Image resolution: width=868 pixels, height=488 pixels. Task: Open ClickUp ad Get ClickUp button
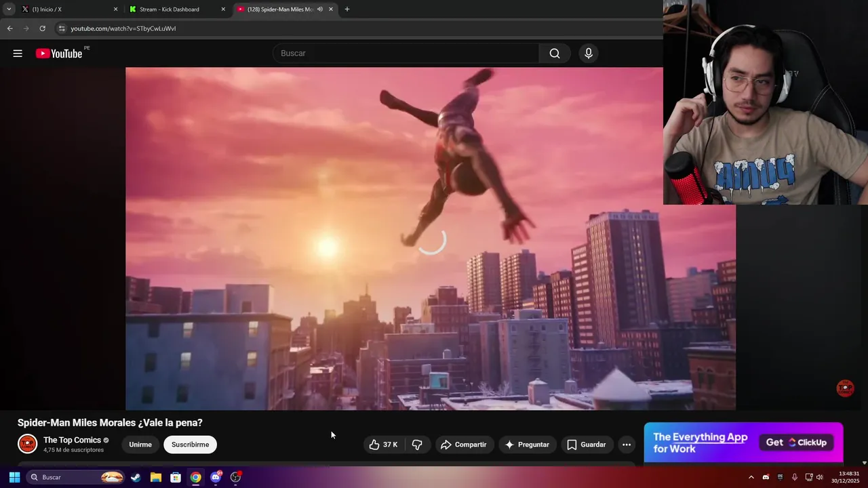(x=797, y=443)
